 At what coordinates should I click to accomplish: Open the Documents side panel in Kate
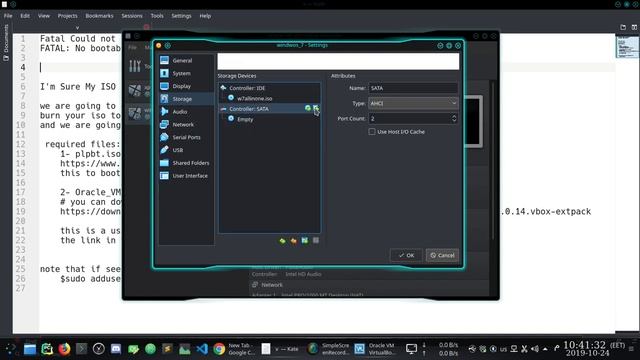pos(6,42)
